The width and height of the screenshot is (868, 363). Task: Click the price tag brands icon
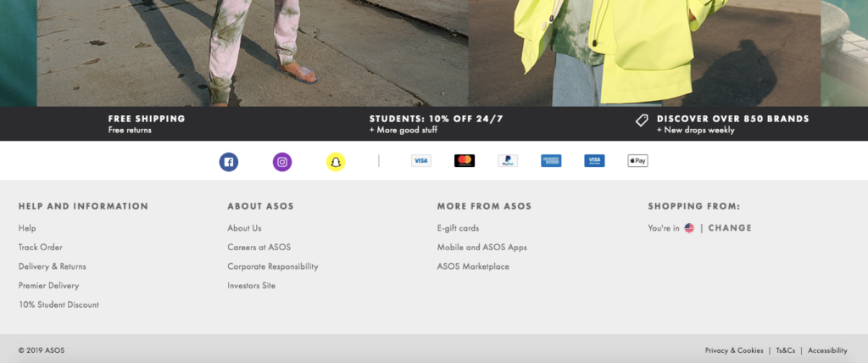tap(643, 120)
